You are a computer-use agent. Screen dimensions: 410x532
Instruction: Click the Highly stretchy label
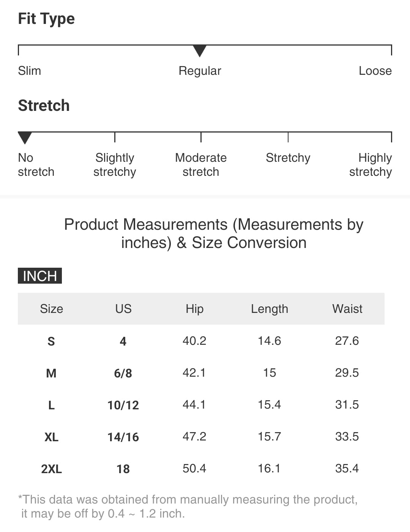(371, 165)
